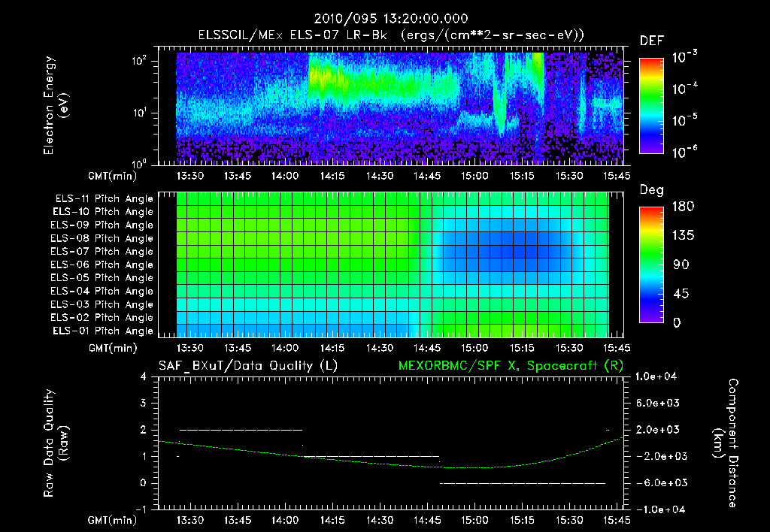The height and width of the screenshot is (532, 770).
Task: Click the 10^0 electron energy tick label
Action: [x=139, y=163]
